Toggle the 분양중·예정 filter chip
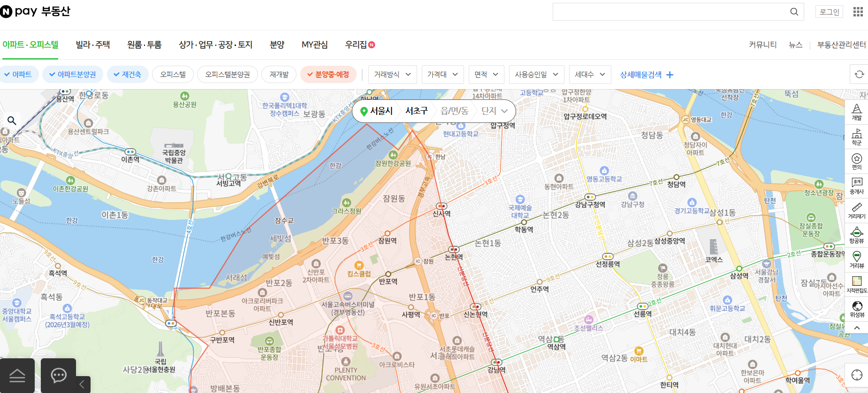The image size is (868, 393). point(328,75)
